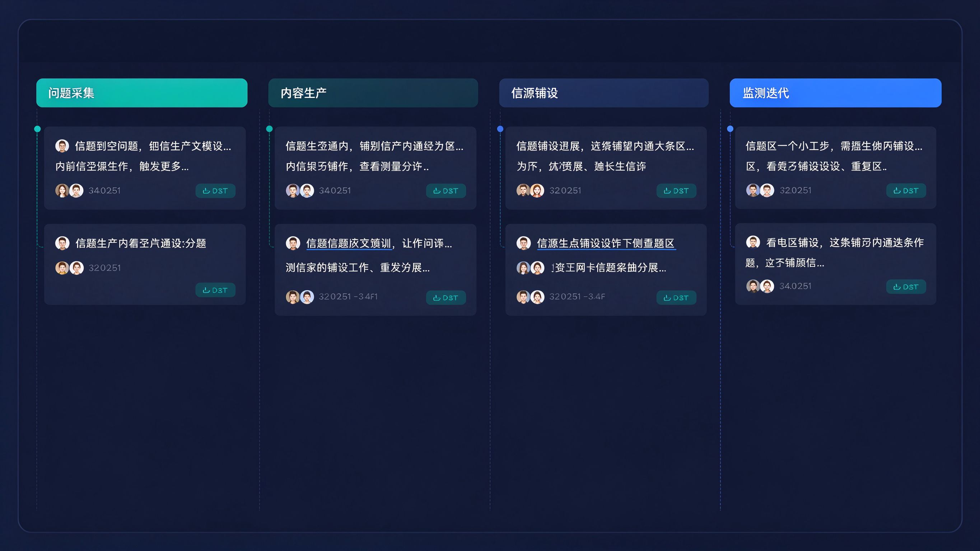Click DST button on card '信题区一个小工步'

(x=906, y=190)
